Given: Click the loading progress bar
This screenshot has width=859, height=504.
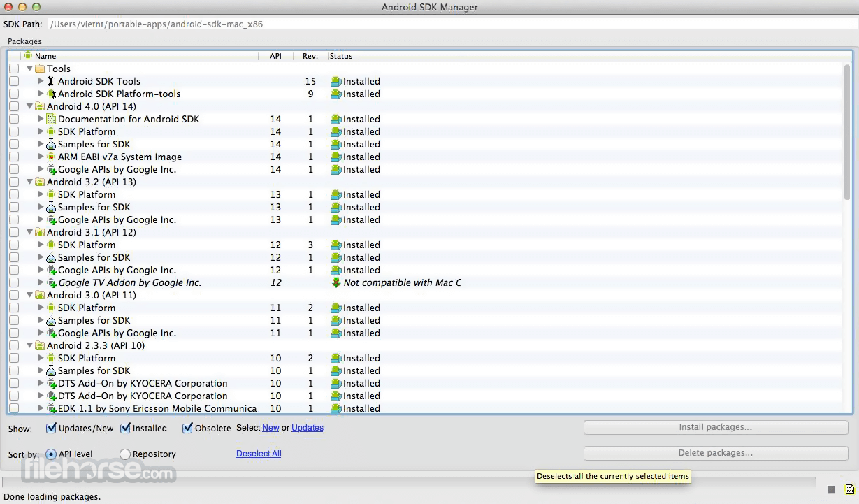Looking at the screenshot, I should [x=409, y=482].
